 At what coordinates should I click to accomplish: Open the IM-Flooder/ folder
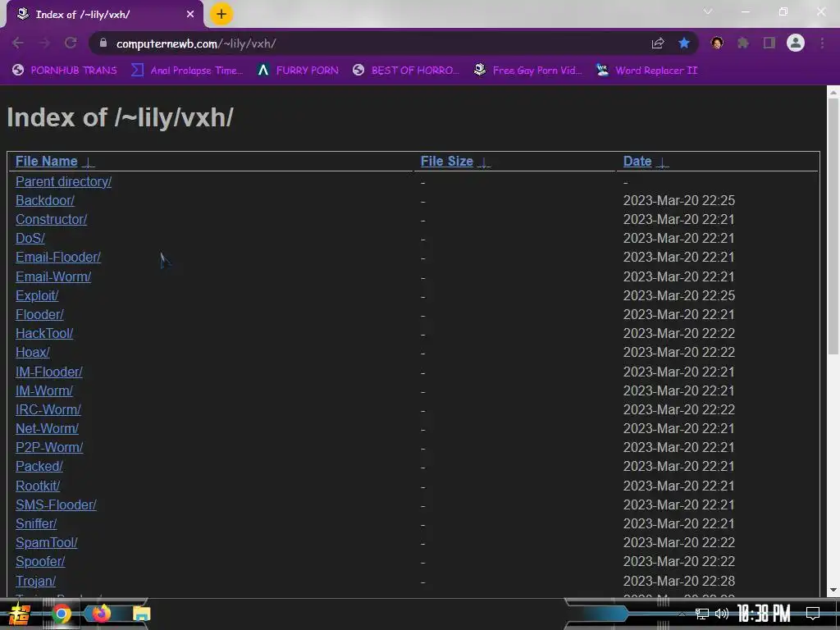pos(49,372)
